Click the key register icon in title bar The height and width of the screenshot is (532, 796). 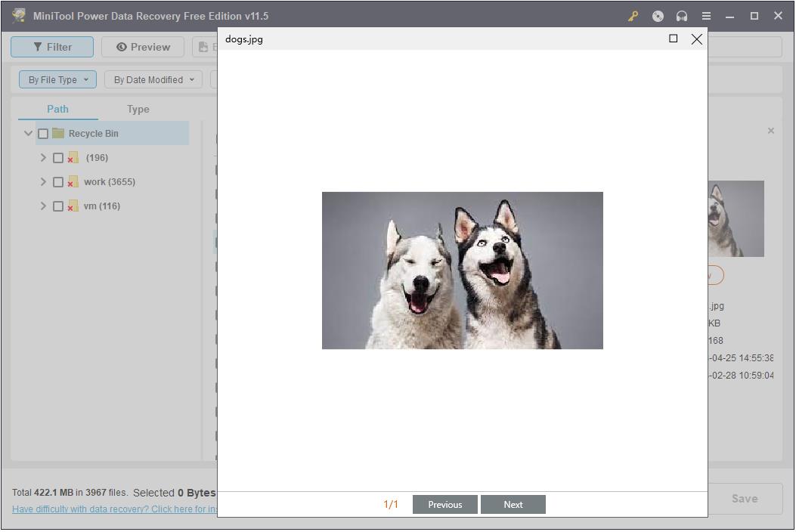(x=633, y=16)
